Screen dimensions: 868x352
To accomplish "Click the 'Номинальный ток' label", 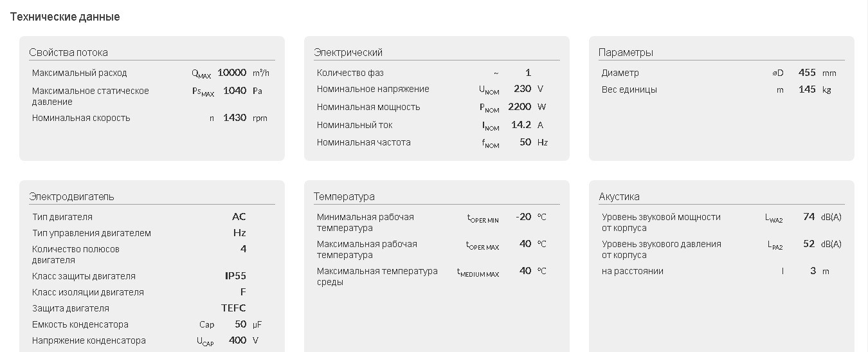I will pos(355,125).
